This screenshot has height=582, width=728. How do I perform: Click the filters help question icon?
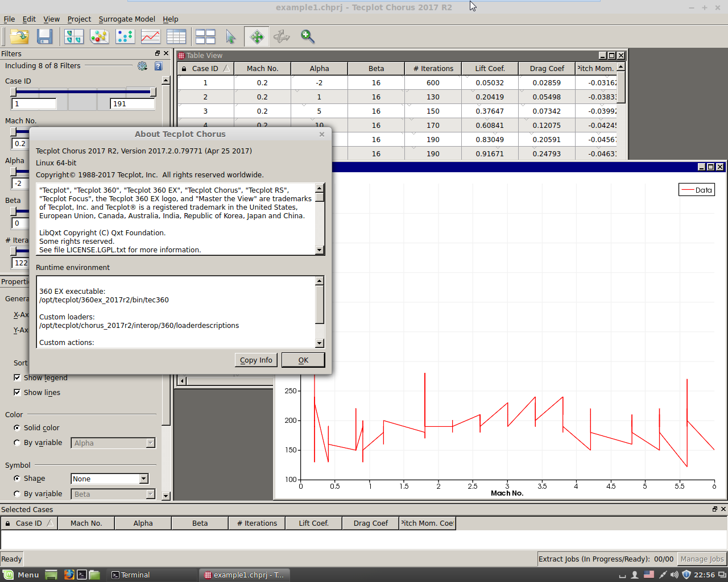pyautogui.click(x=158, y=66)
